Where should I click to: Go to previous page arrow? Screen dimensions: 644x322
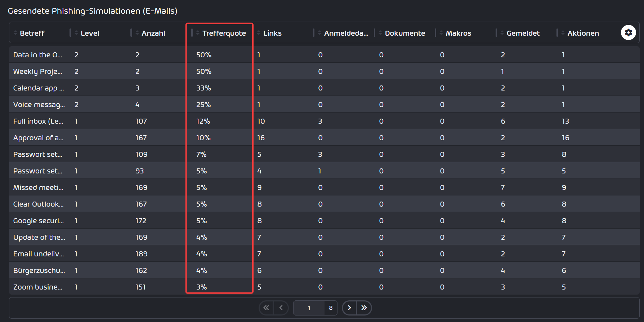click(281, 308)
